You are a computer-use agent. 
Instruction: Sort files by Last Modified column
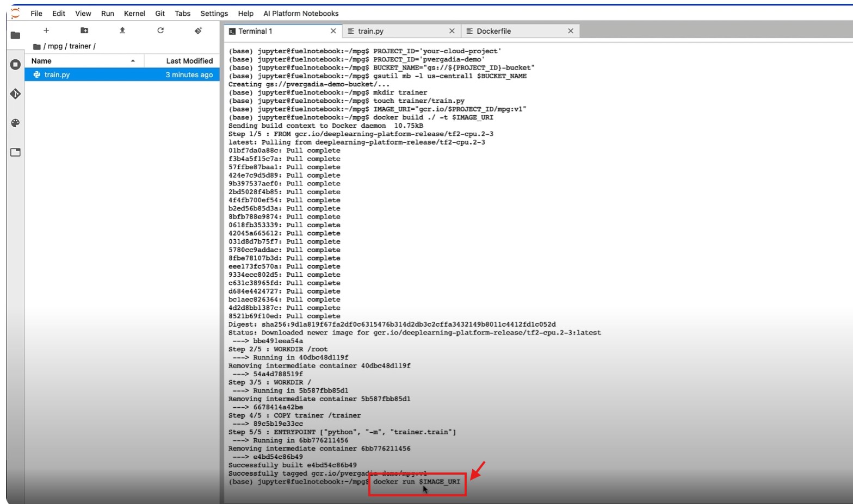click(189, 61)
